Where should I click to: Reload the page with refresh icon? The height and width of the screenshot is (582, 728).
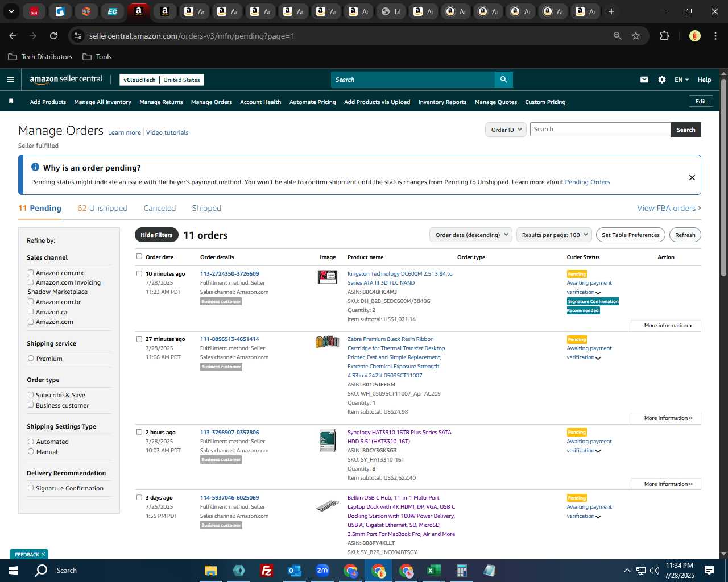pyautogui.click(x=53, y=36)
